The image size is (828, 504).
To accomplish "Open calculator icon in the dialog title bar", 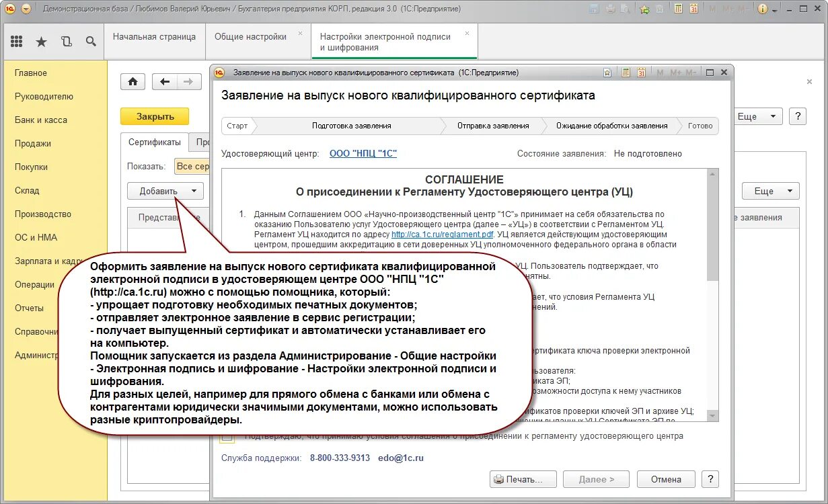I will [626, 72].
